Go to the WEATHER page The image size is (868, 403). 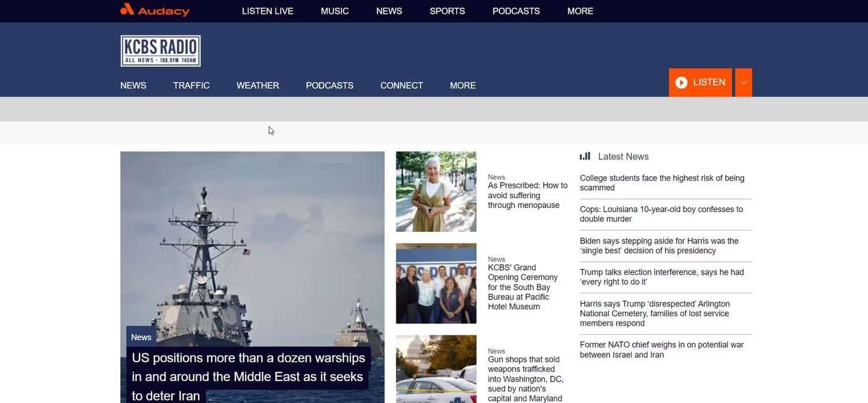tap(258, 86)
